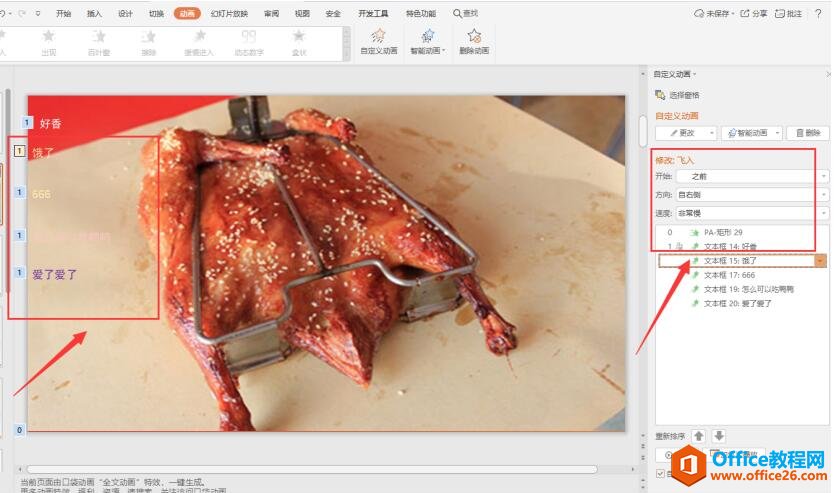Click the 爱了爱了 text box on slide
The height and width of the screenshot is (493, 834).
[53, 274]
